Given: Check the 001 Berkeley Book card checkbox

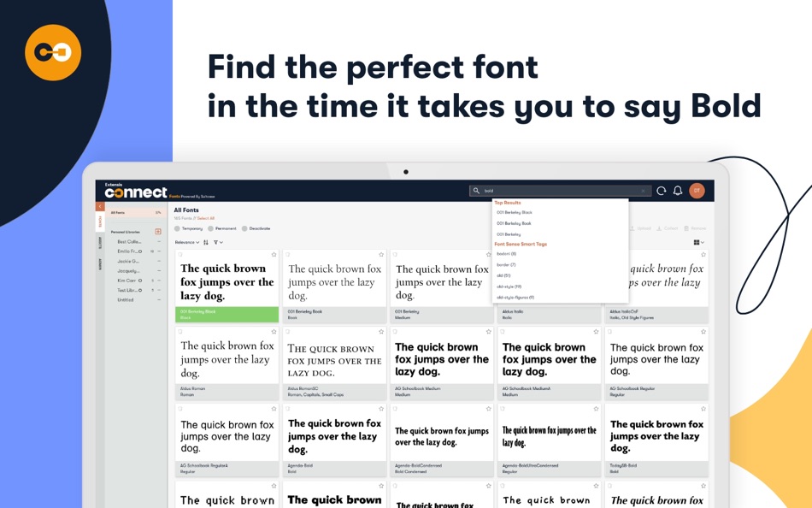Looking at the screenshot, I should tap(287, 255).
